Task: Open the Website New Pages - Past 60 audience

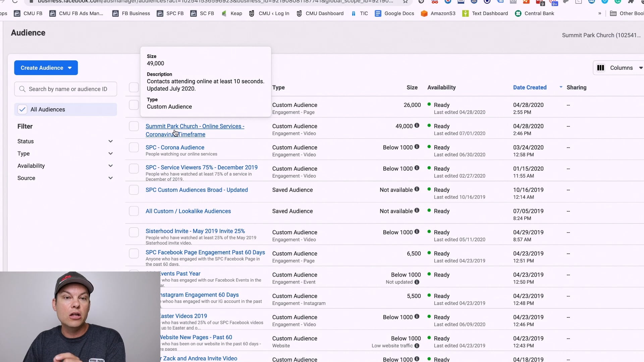Action: point(196,337)
